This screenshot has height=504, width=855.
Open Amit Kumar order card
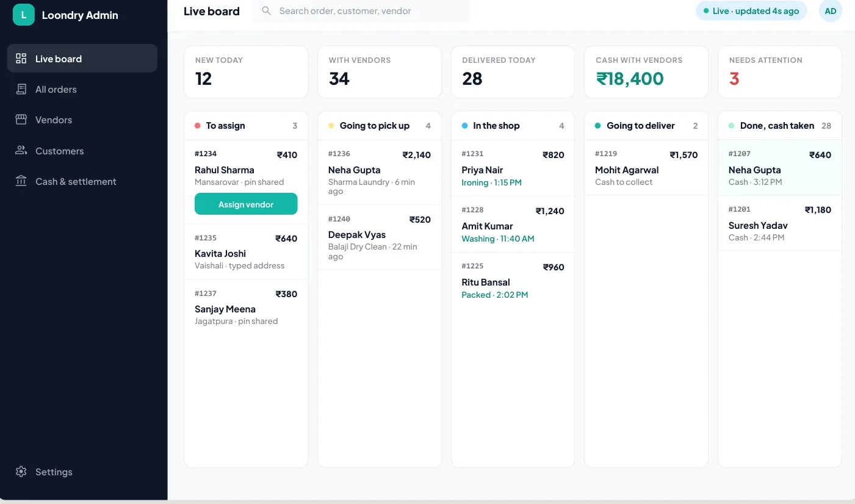tap(513, 225)
